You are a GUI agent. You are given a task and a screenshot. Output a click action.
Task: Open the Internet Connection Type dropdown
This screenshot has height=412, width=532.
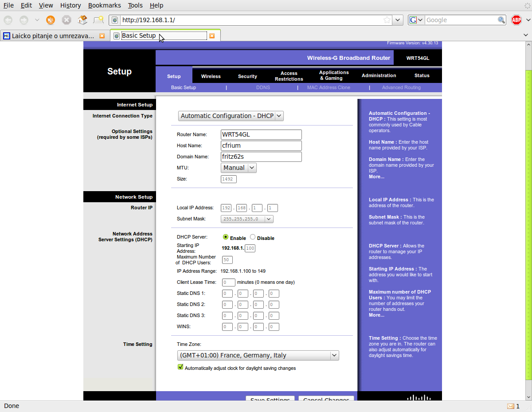231,116
